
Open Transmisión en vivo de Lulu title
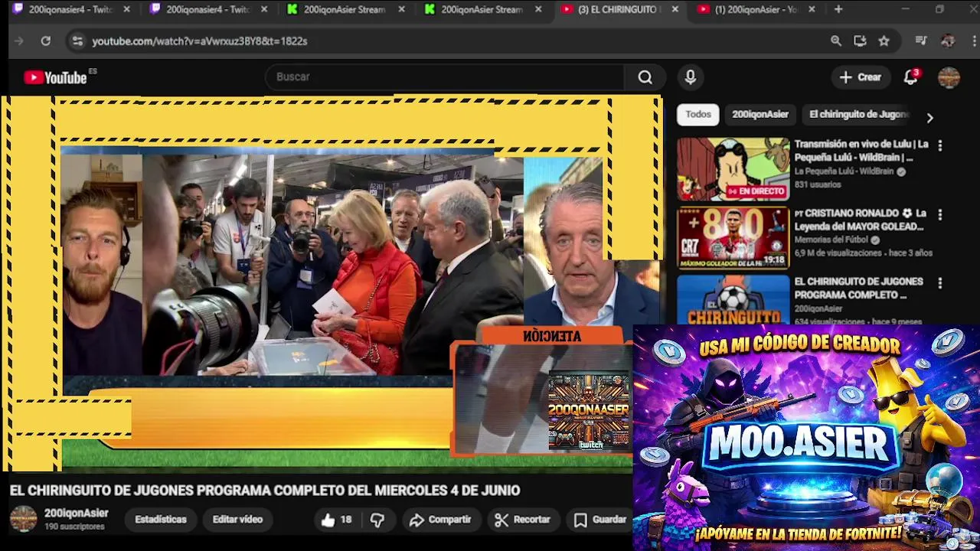click(x=861, y=151)
